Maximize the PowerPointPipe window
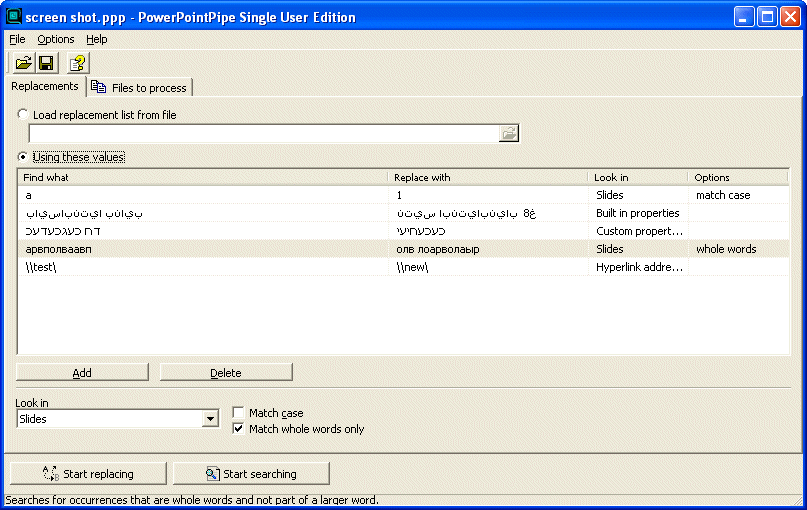This screenshot has height=510, width=807. tap(767, 17)
